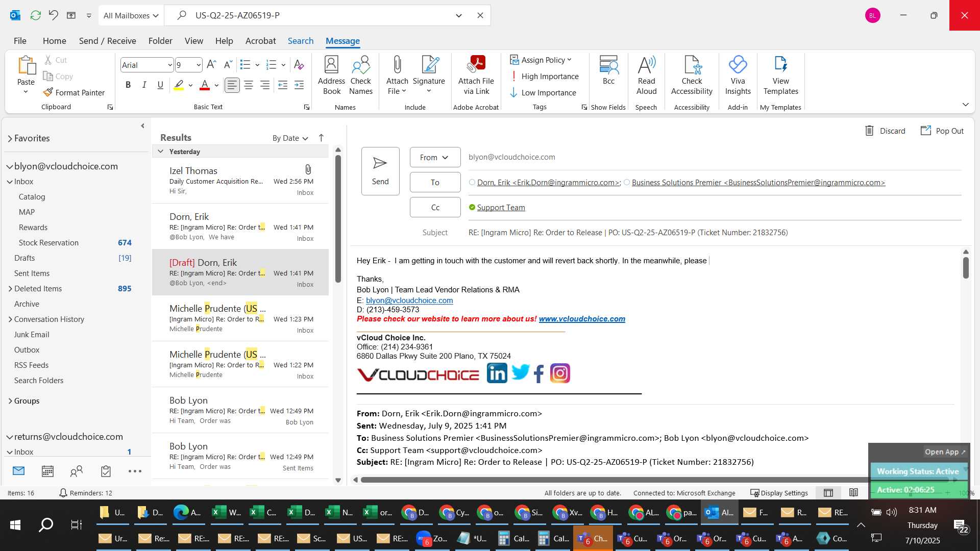Click the To recipients button
Viewport: 980px width, 551px height.
pos(435,182)
